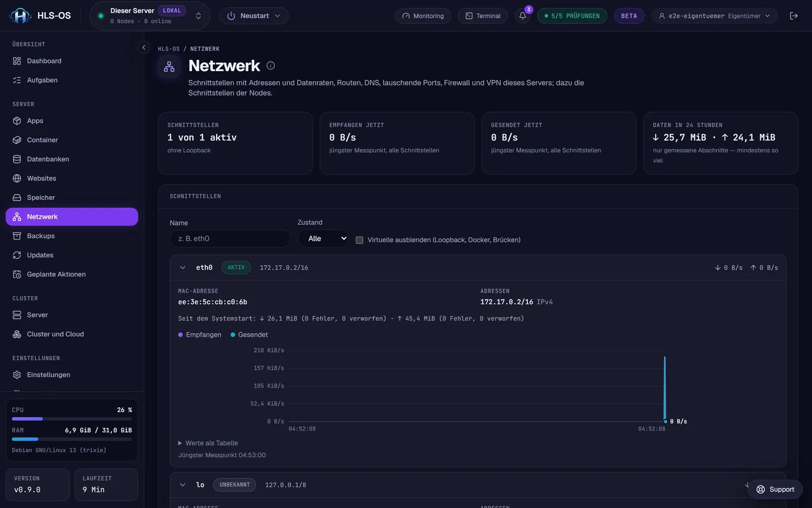Open the Dieser Server selector
Screen dimensions: 812x508
pos(150,16)
